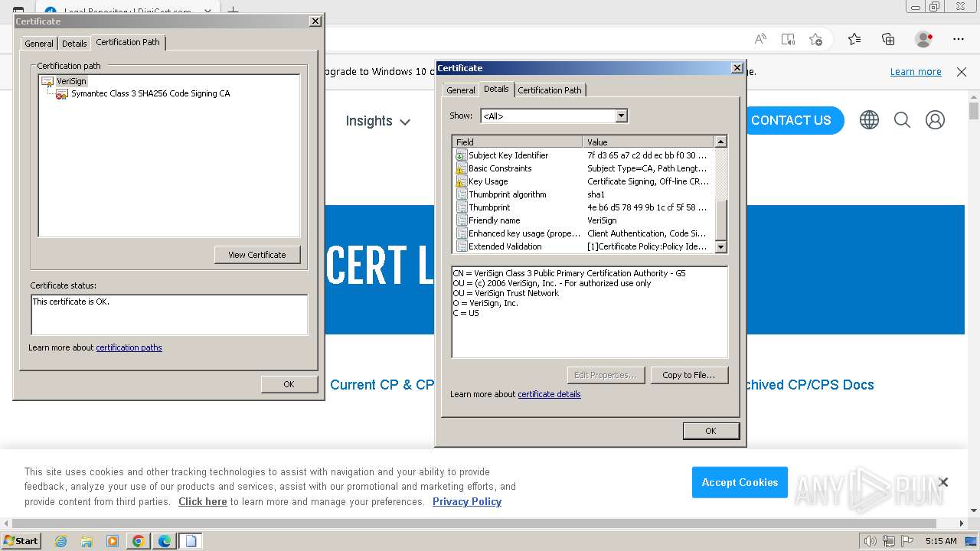Viewport: 980px width, 551px height.
Task: Click the Accept Cookies button
Action: (x=740, y=482)
